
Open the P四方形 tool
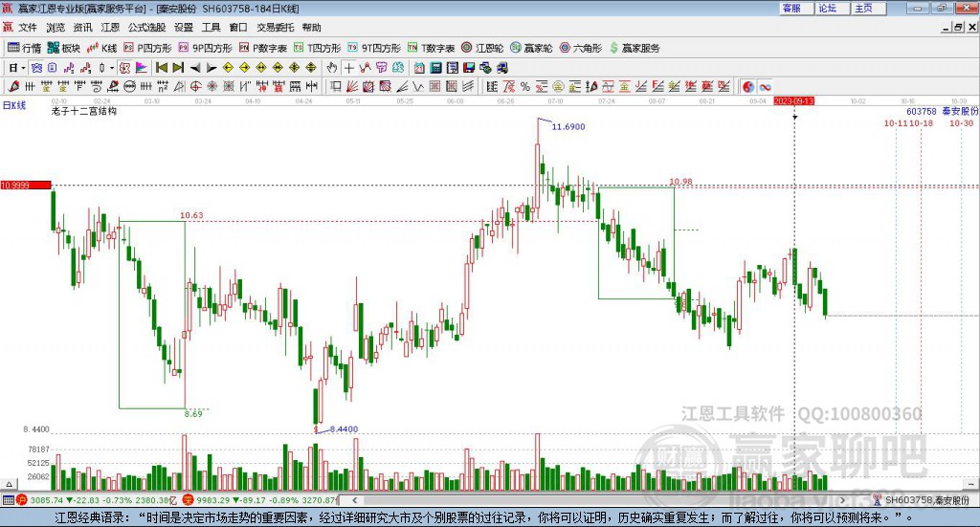pos(147,48)
